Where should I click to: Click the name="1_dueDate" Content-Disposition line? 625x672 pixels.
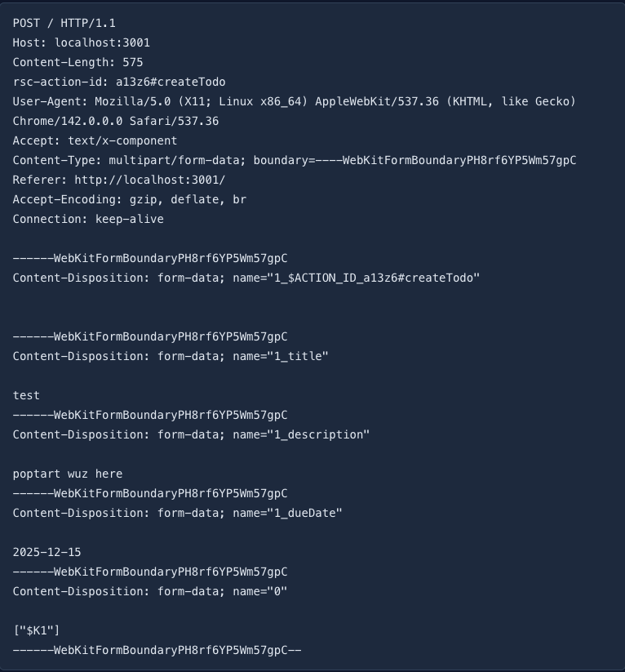pos(177,513)
